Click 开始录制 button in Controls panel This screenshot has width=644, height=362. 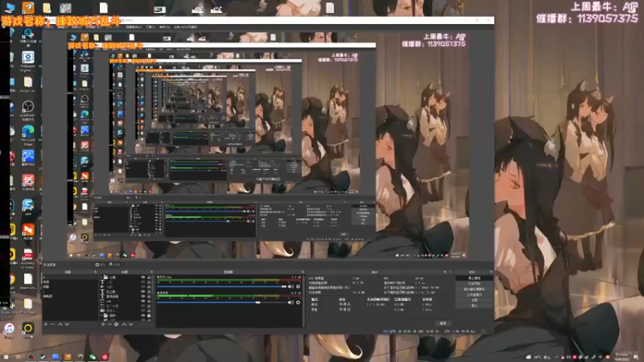474,284
